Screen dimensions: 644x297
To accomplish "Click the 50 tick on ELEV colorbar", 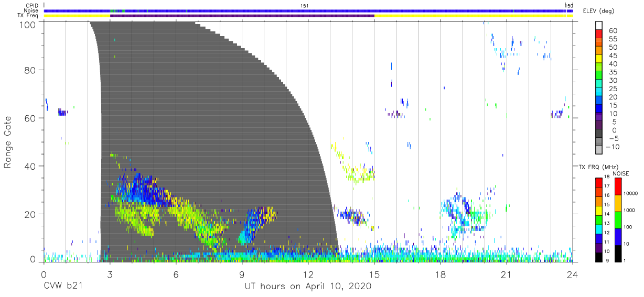I will [x=612, y=48].
